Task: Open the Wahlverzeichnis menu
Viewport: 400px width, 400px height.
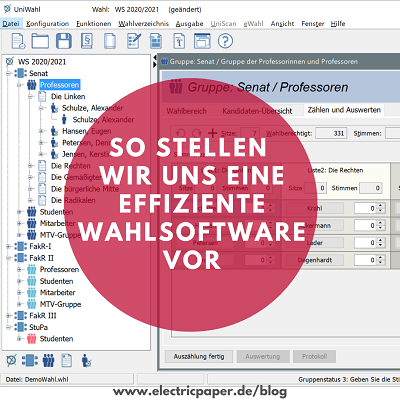Action: click(x=143, y=24)
